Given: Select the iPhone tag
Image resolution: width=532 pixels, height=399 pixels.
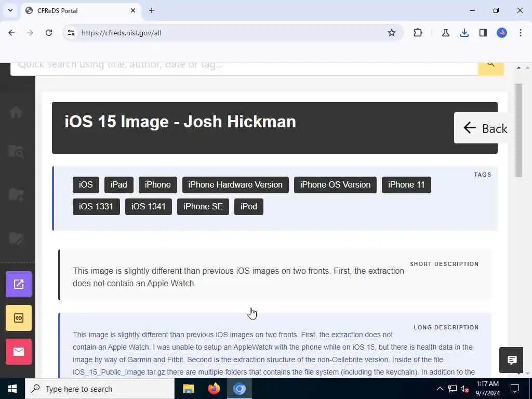Looking at the screenshot, I should coord(158,185).
